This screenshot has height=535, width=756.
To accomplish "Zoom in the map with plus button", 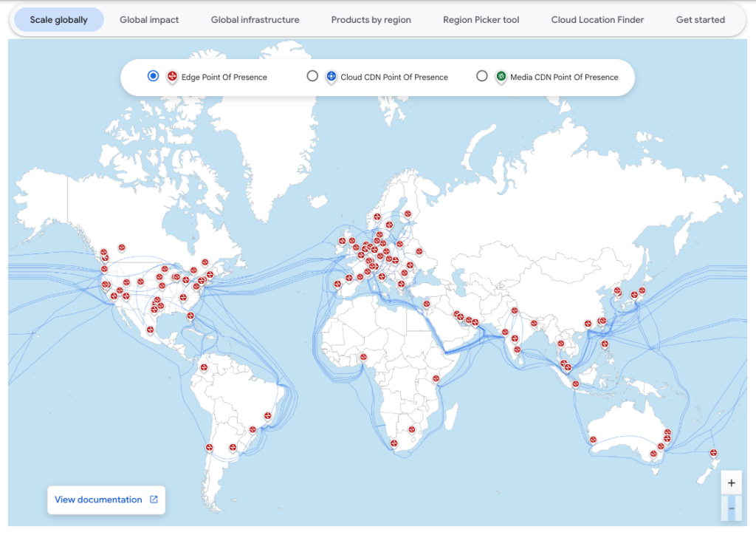I will (x=731, y=483).
